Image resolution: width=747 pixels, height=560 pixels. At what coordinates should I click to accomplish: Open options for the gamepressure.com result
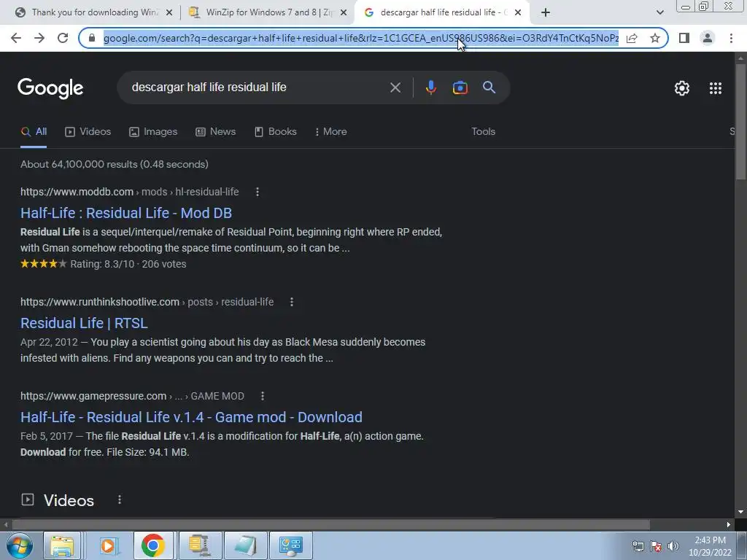pyautogui.click(x=263, y=396)
